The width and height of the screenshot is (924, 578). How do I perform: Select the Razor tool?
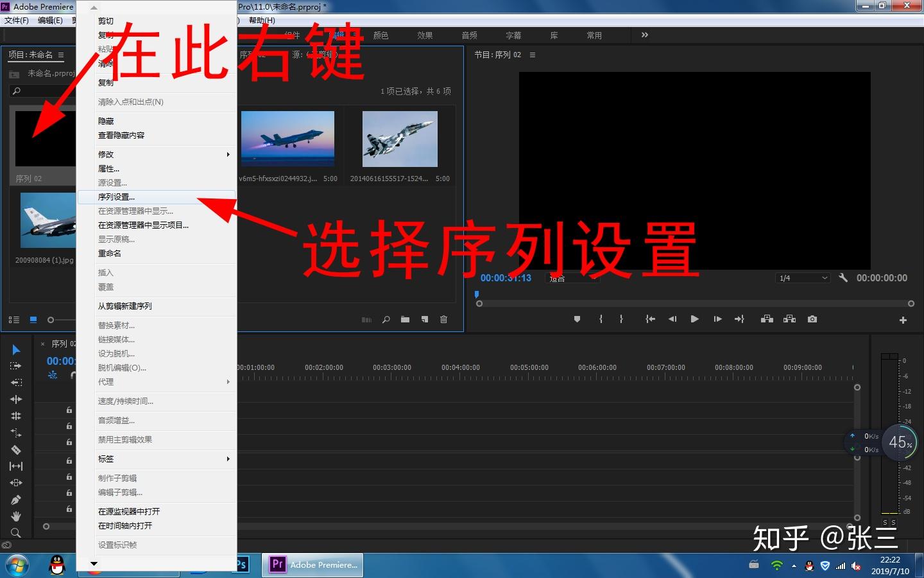tap(16, 450)
